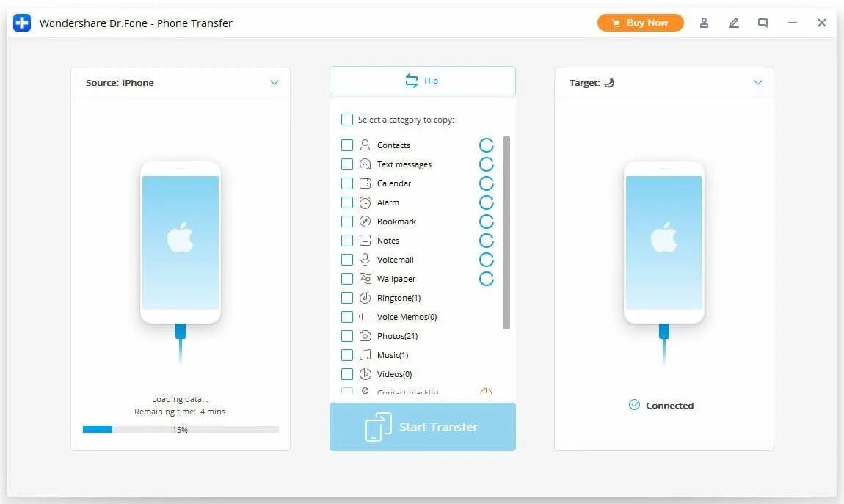The height and width of the screenshot is (504, 844).
Task: Enable the Photos(21) checkbox
Action: [x=347, y=336]
